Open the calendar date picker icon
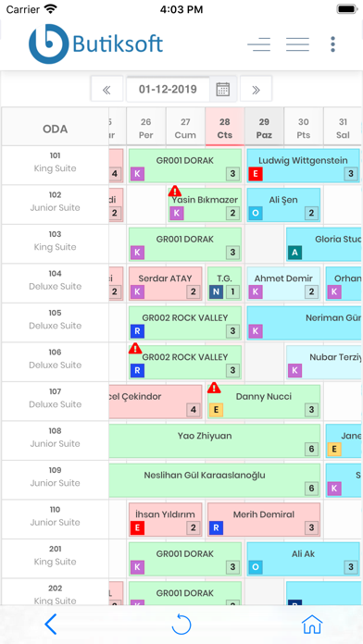363x644 pixels. (x=223, y=89)
